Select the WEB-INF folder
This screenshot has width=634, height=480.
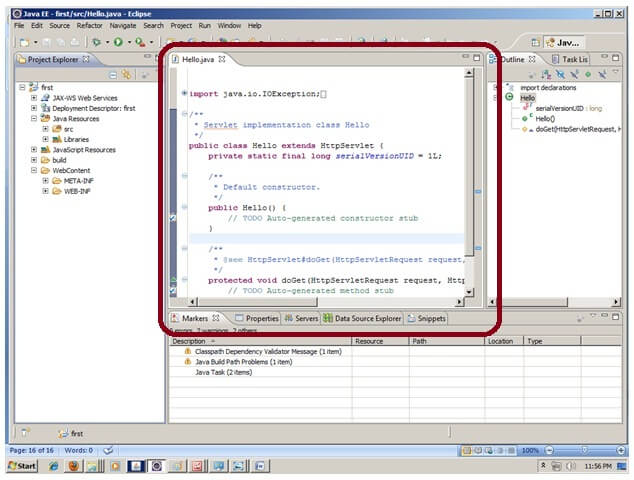point(77,191)
